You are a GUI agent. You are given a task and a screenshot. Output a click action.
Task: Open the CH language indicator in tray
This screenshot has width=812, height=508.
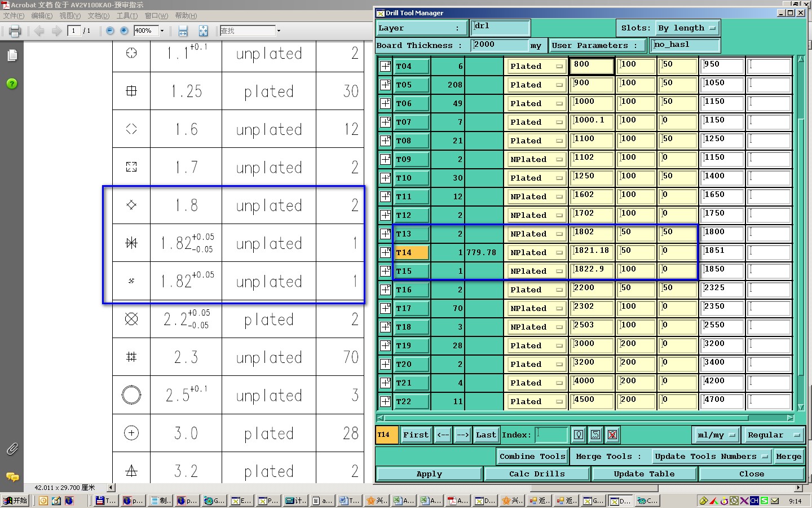click(x=754, y=501)
